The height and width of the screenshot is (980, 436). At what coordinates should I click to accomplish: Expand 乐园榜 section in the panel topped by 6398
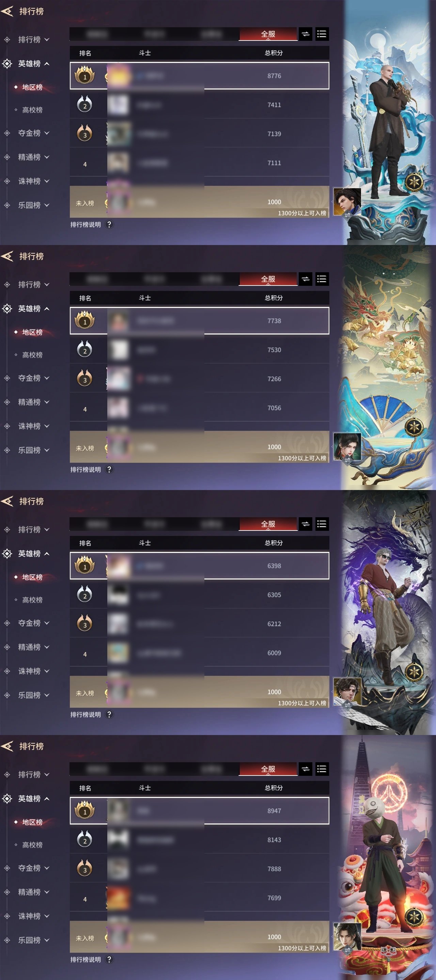pyautogui.click(x=33, y=695)
